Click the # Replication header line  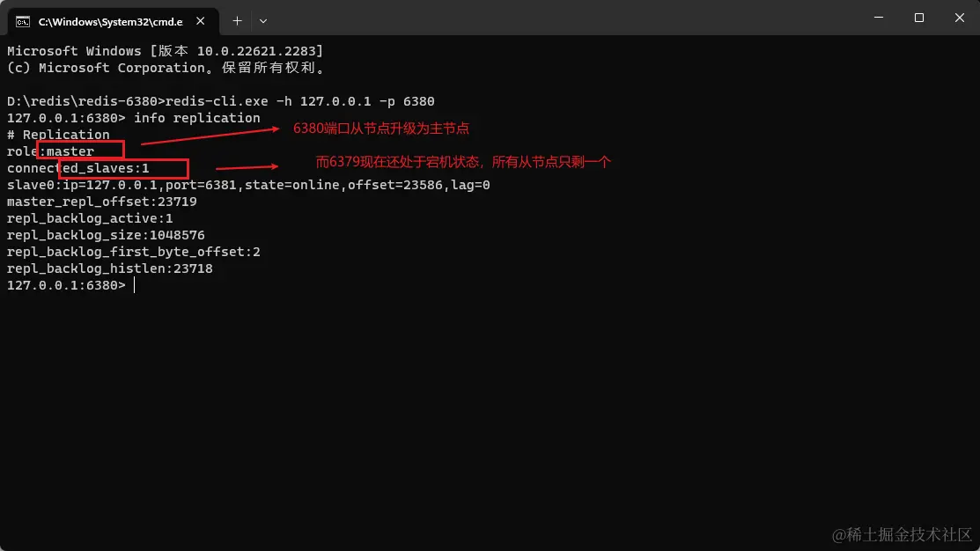(x=58, y=135)
